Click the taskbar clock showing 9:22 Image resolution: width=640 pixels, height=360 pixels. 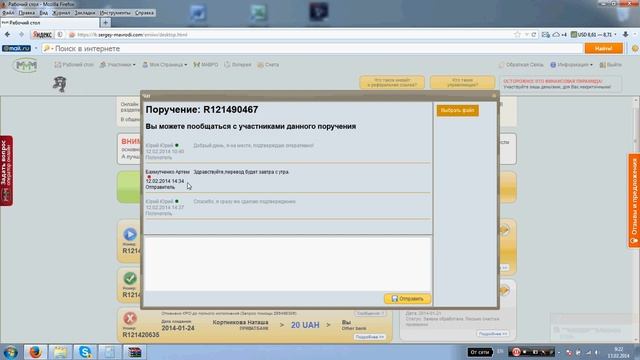click(x=619, y=352)
